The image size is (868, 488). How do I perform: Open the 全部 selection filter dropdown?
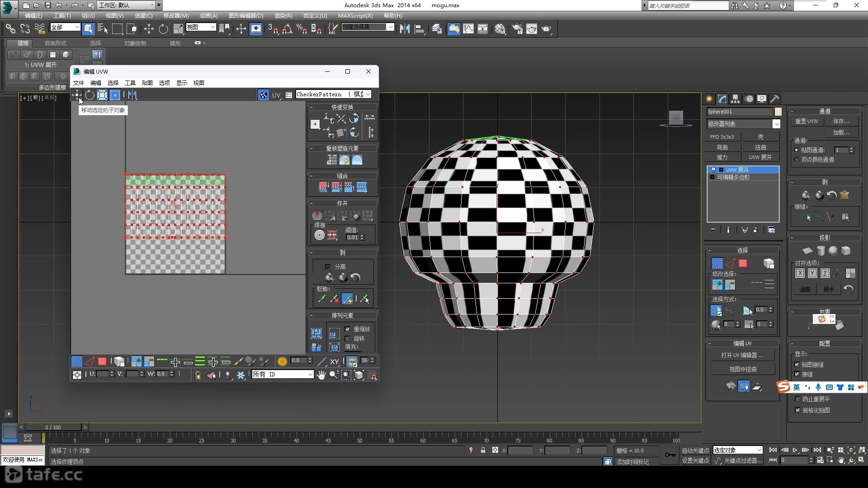pyautogui.click(x=65, y=27)
